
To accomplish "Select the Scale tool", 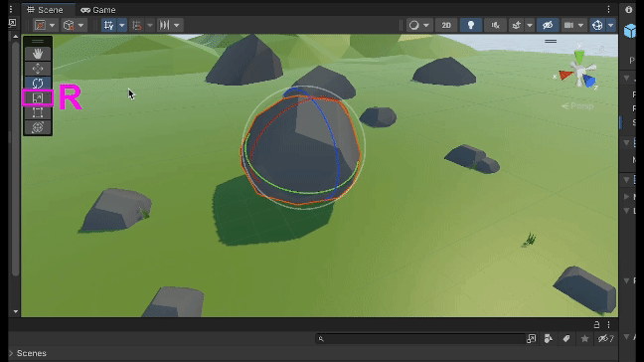I will pyautogui.click(x=38, y=97).
